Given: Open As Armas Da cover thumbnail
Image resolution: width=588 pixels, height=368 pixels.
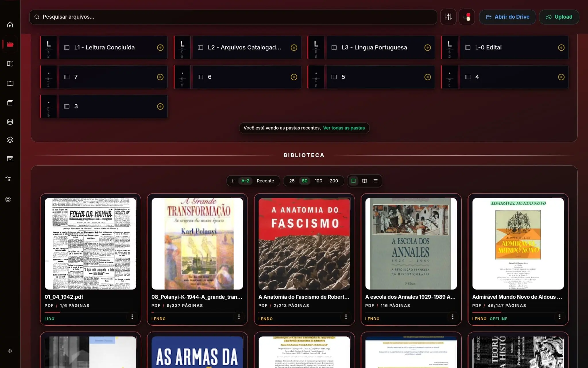Looking at the screenshot, I should coord(197,352).
